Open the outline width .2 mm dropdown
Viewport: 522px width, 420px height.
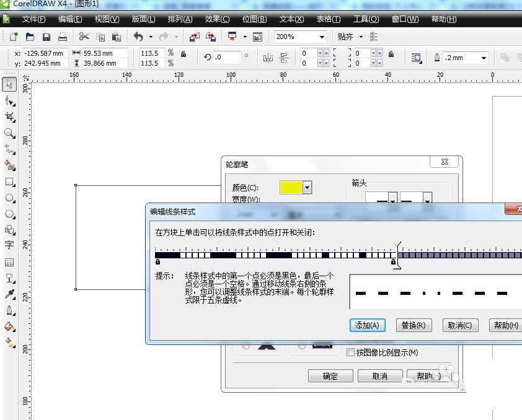tap(484, 58)
